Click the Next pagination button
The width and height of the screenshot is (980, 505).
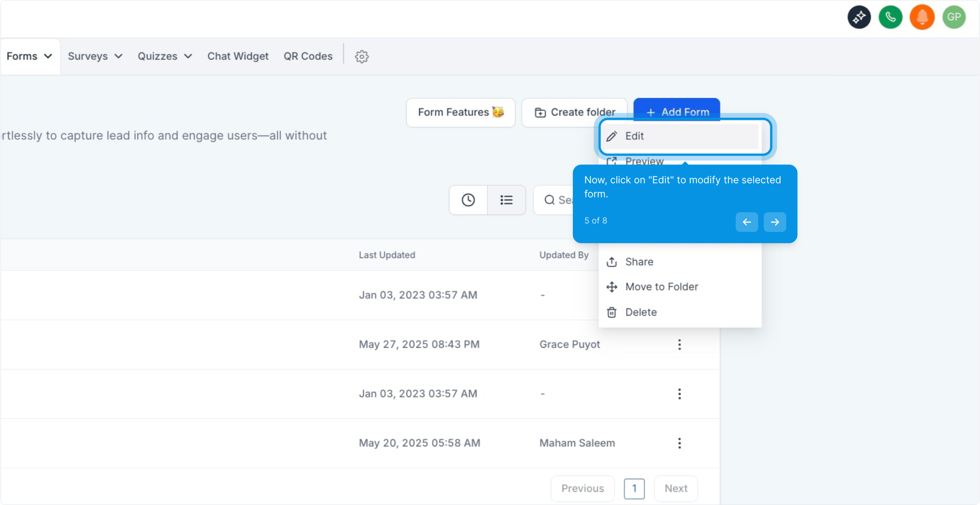[x=676, y=489]
